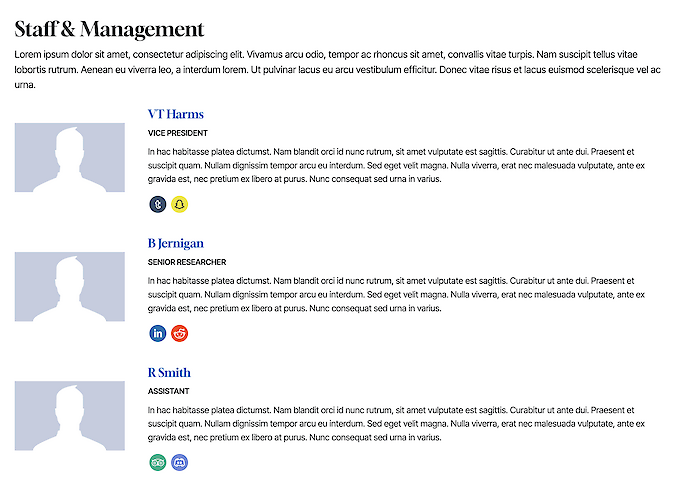Open the R Smith name link
The width and height of the screenshot is (684, 490).
pyautogui.click(x=169, y=373)
